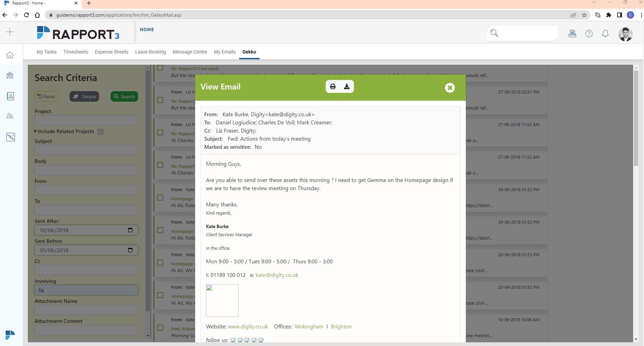Download the email via the download icon
This screenshot has height=346, width=644.
(346, 86)
